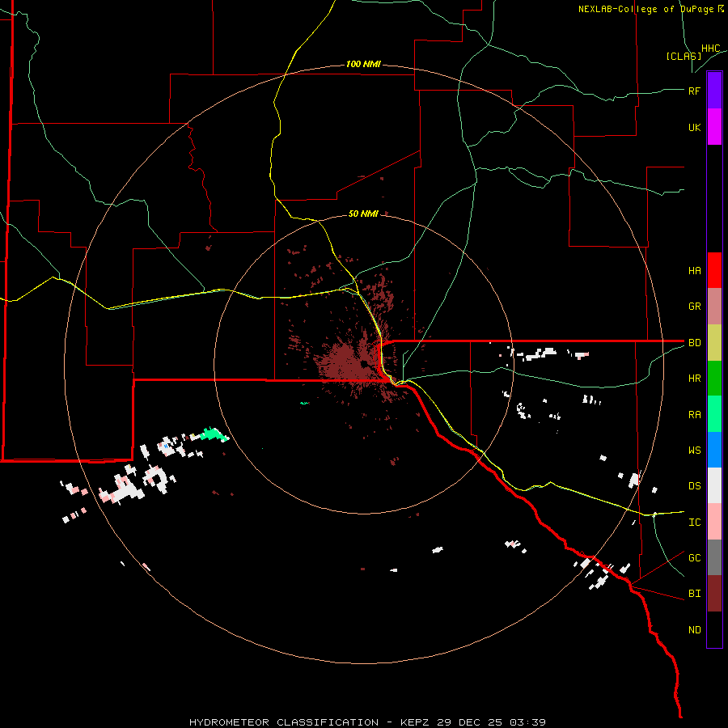Click the WS legend label
Screen dimensions: 728x728
pos(694,451)
